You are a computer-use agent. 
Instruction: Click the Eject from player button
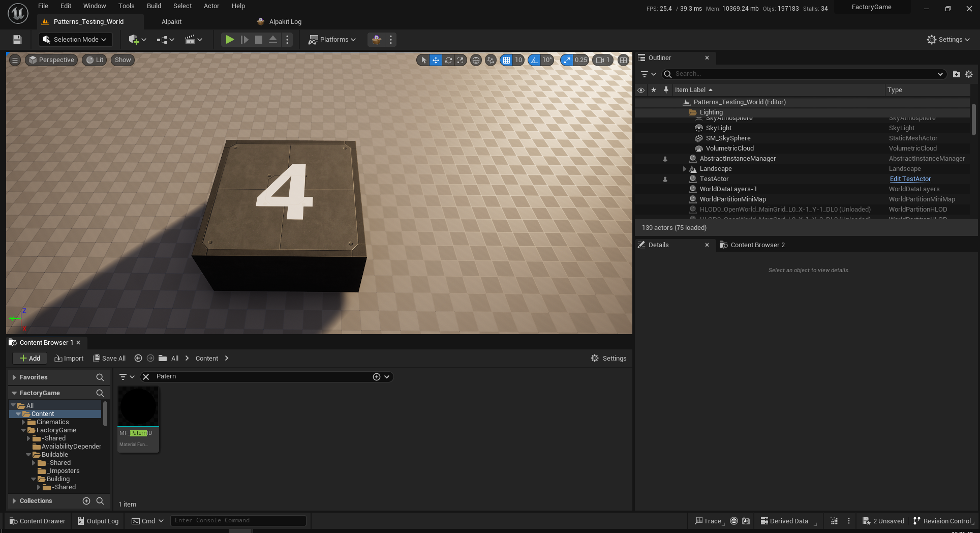(273, 40)
